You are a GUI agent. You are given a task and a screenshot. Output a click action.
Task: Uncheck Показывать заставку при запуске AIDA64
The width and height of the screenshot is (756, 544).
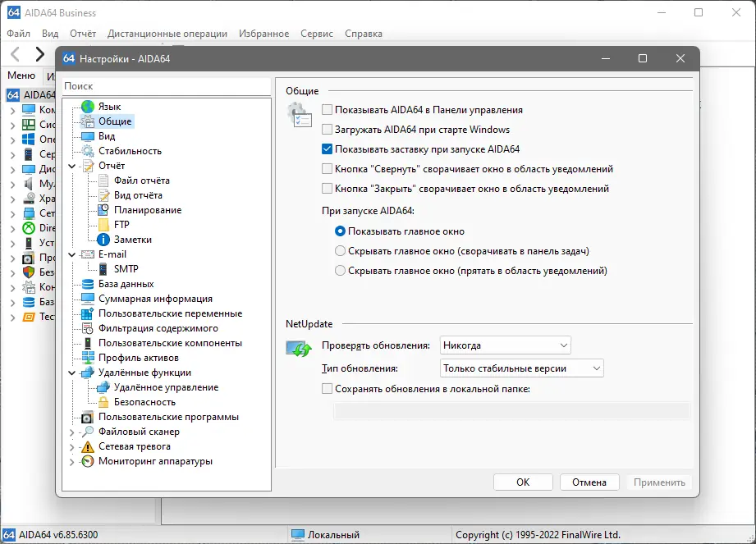pyautogui.click(x=328, y=149)
